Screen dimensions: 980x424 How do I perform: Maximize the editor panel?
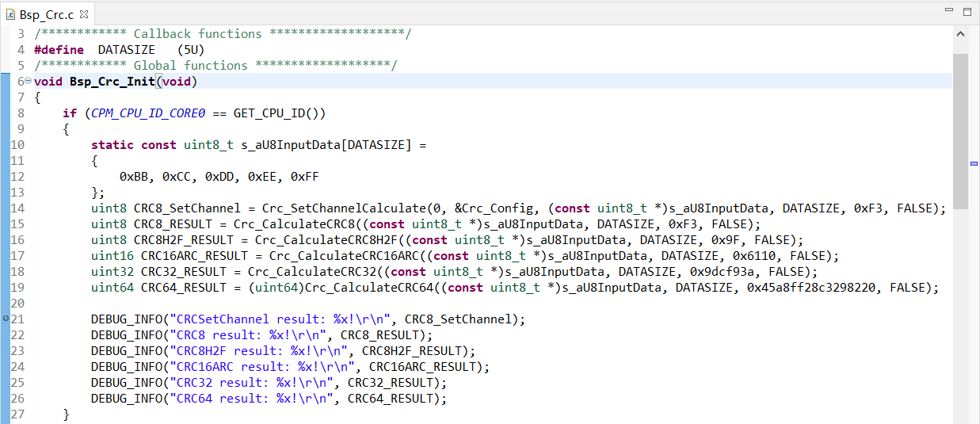coord(967,12)
